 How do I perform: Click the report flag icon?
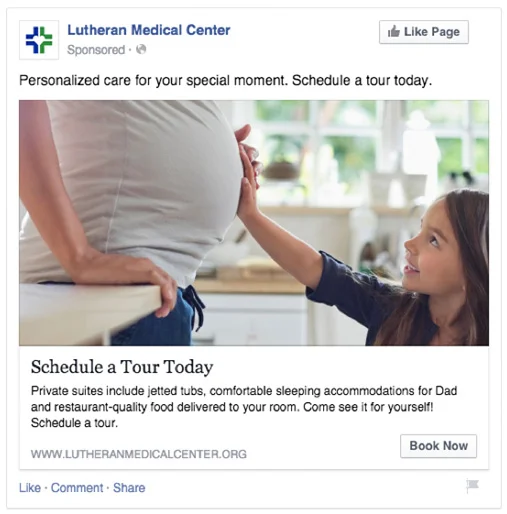tap(472, 486)
